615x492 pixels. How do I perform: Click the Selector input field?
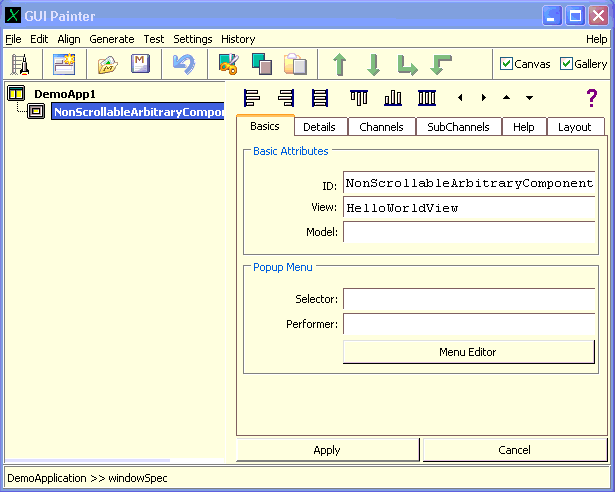pyautogui.click(x=469, y=299)
